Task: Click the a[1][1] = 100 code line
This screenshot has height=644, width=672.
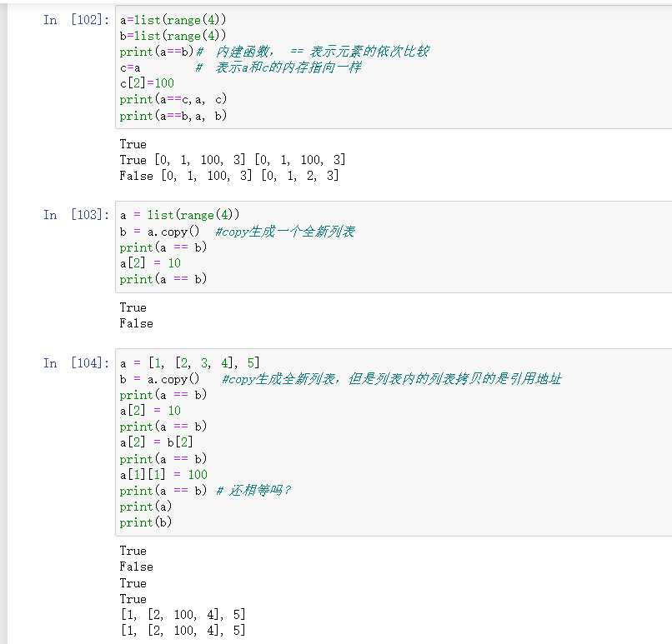Action: point(163,475)
